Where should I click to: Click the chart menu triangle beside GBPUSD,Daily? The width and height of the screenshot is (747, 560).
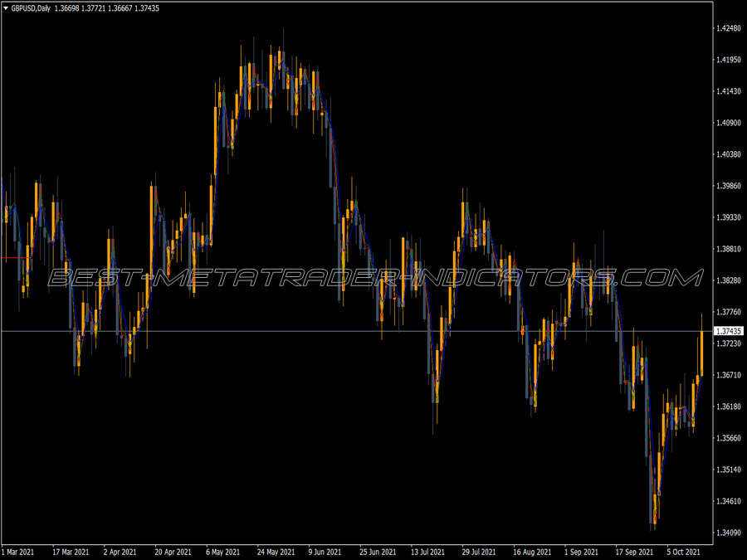(x=6, y=8)
